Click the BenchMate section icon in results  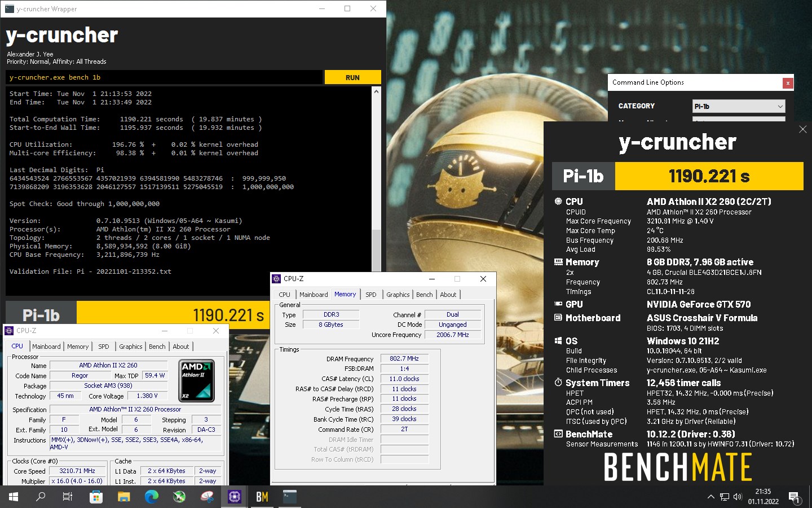tap(558, 434)
